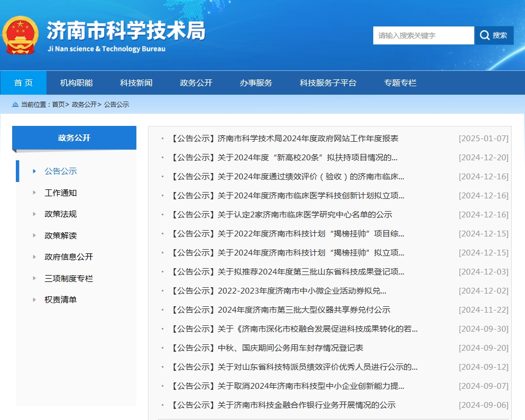Select the 首页 navigation tab

23,83
